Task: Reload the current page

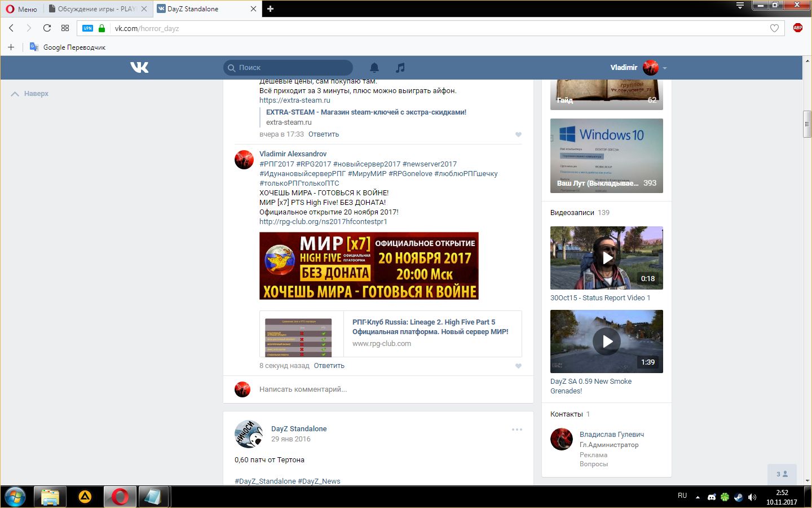Action: point(47,28)
